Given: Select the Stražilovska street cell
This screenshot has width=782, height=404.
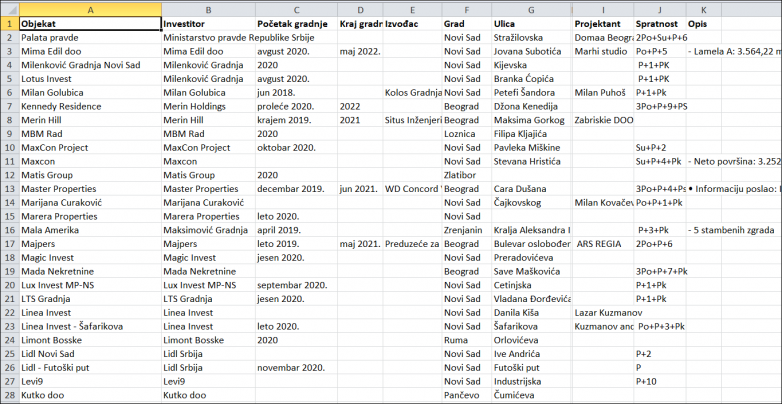Looking at the screenshot, I should [x=531, y=36].
